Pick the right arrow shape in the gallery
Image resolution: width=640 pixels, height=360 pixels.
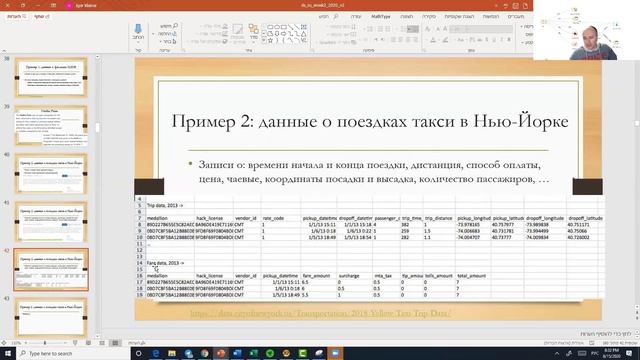coord(283,34)
